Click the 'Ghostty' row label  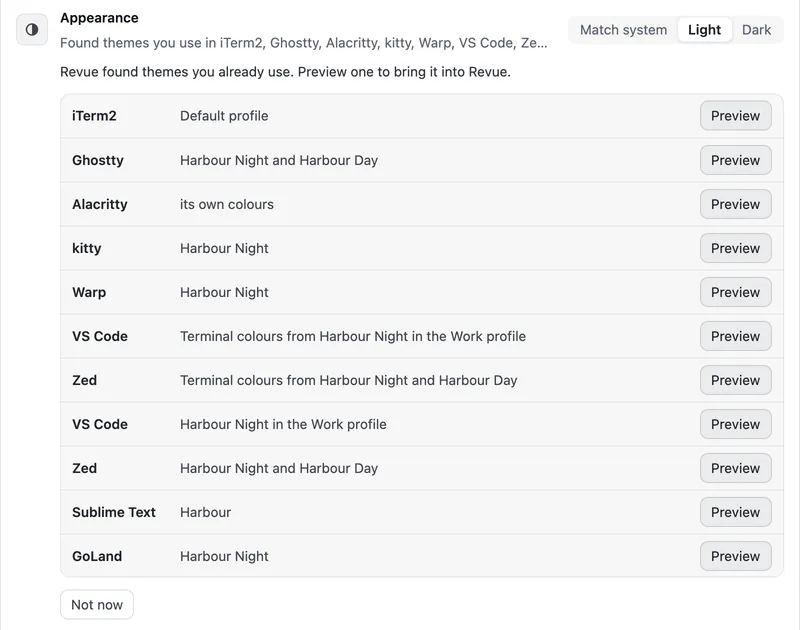(x=98, y=160)
